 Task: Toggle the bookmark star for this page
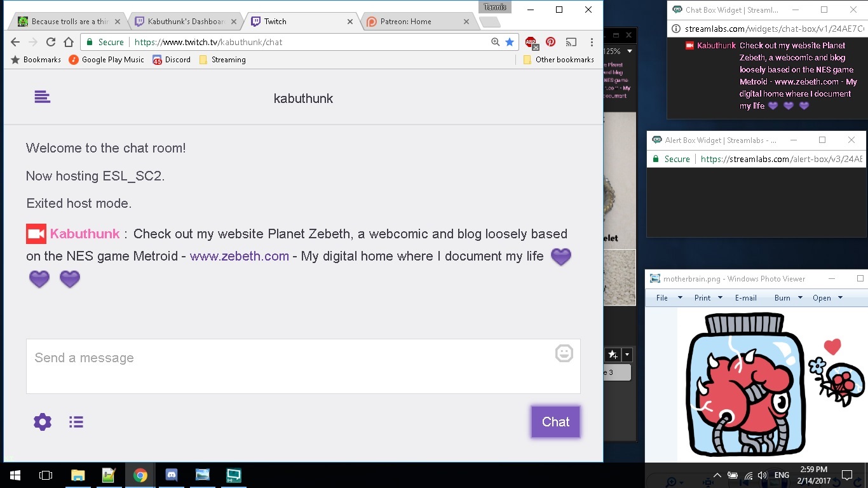coord(510,42)
